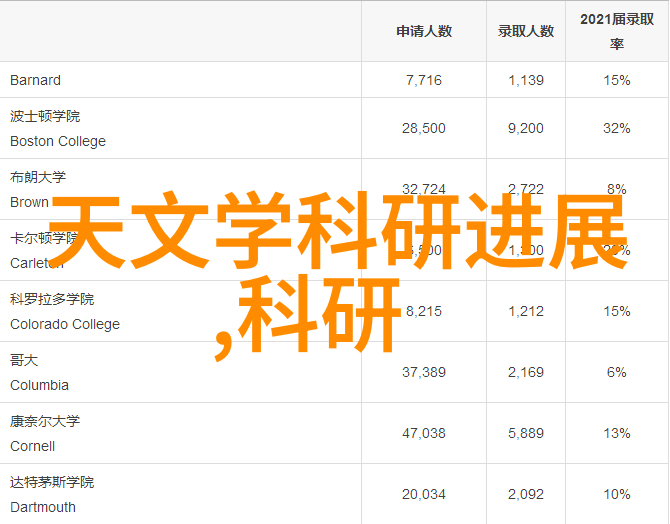Select Columbia admission rate 6%
Image resolution: width=670 pixels, height=524 pixels.
tap(617, 372)
